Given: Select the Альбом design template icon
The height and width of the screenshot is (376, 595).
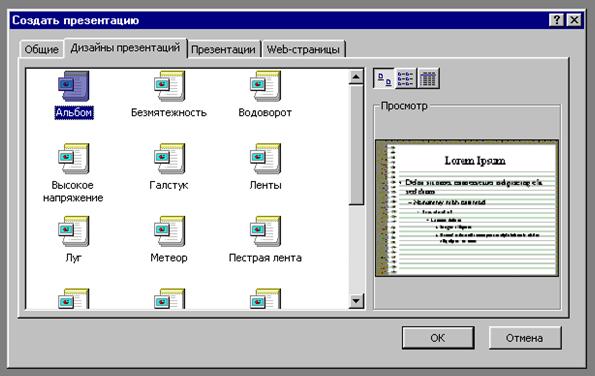Looking at the screenshot, I should (x=74, y=86).
